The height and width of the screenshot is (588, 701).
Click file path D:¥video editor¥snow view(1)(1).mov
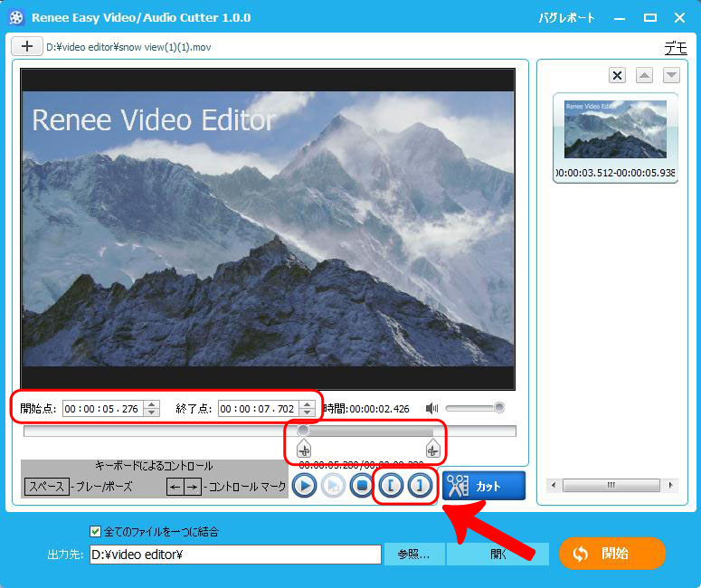tap(128, 47)
